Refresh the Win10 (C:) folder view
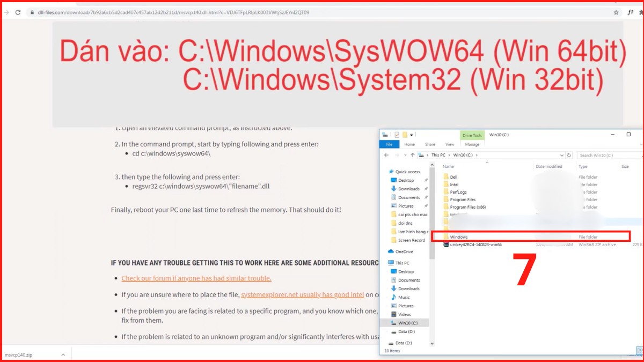Viewport: 644px width, 362px height. (569, 155)
